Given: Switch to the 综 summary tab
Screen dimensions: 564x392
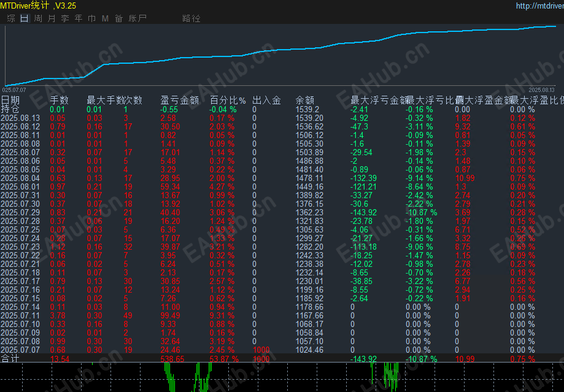Looking at the screenshot, I should click(11, 18).
